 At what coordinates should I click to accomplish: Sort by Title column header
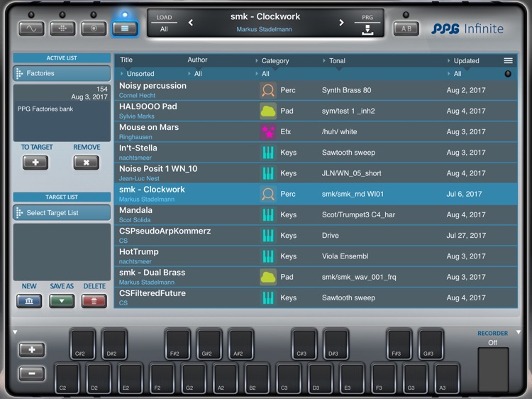pos(126,60)
